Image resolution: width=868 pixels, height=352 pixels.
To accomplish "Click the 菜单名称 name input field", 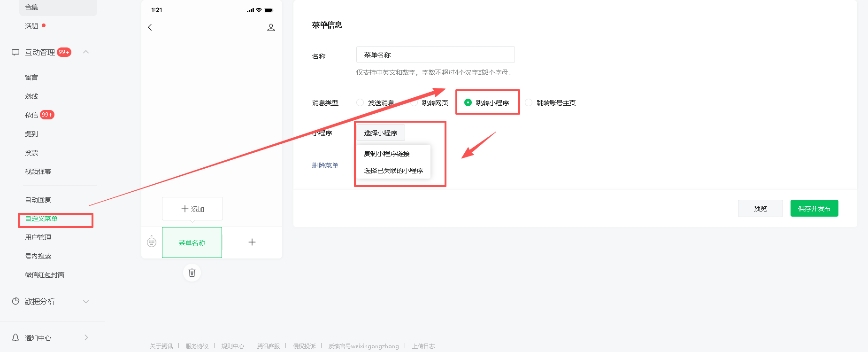I will (435, 55).
